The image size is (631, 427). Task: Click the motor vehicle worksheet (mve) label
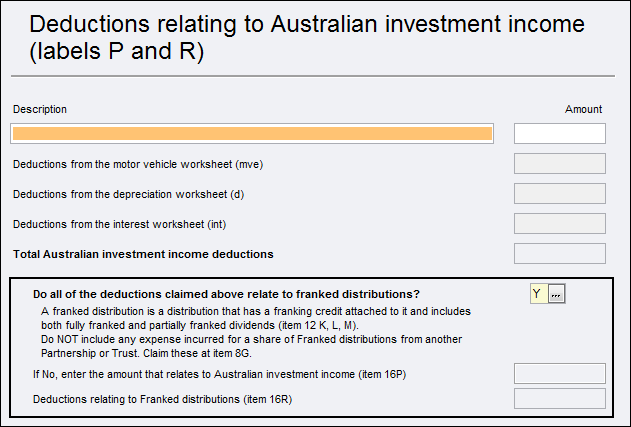pos(138,164)
